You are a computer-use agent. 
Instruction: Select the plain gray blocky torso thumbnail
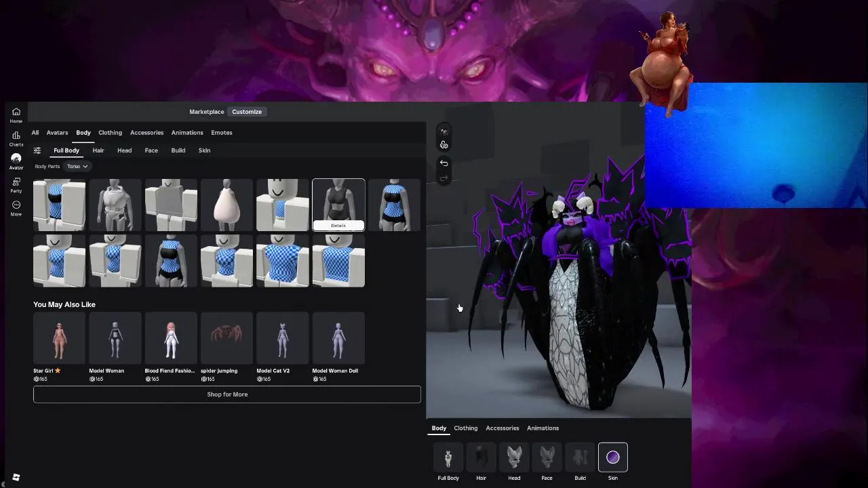(x=171, y=205)
